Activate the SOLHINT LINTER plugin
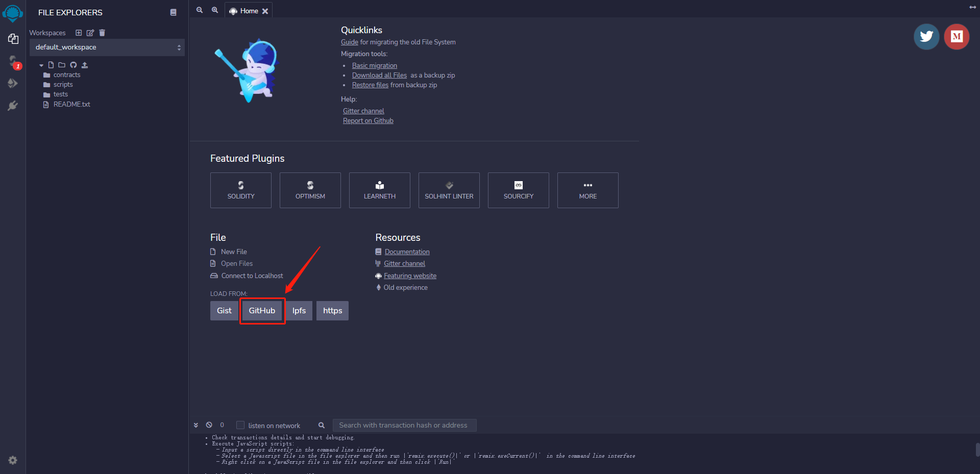Viewport: 980px width, 474px height. point(449,190)
